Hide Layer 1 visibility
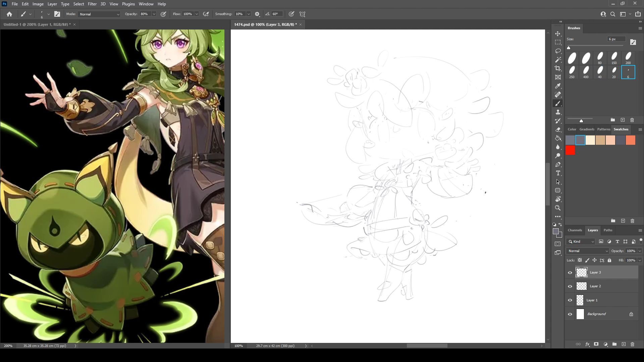Image resolution: width=644 pixels, height=362 pixels. point(570,300)
